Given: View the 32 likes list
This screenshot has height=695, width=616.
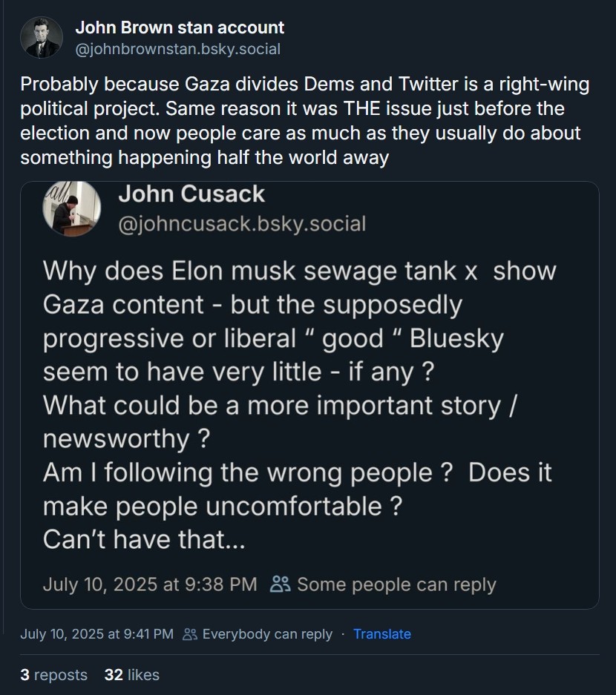Looking at the screenshot, I should [x=132, y=675].
